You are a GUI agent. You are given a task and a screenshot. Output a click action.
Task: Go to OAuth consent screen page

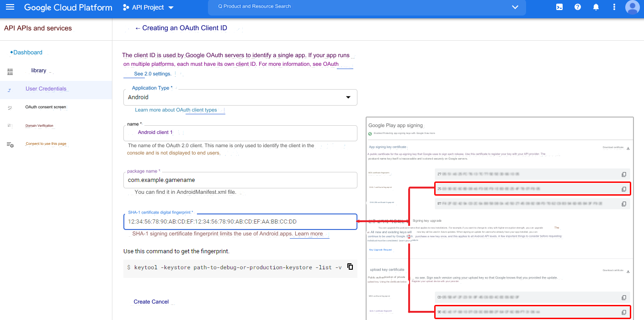tap(46, 107)
